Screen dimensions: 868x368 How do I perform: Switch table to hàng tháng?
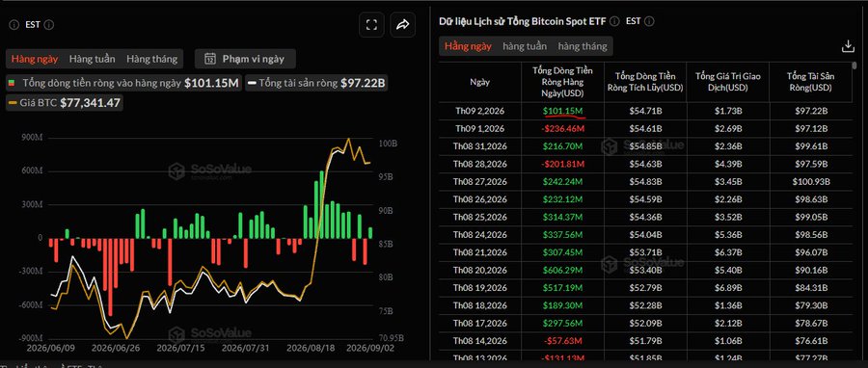pyautogui.click(x=583, y=46)
